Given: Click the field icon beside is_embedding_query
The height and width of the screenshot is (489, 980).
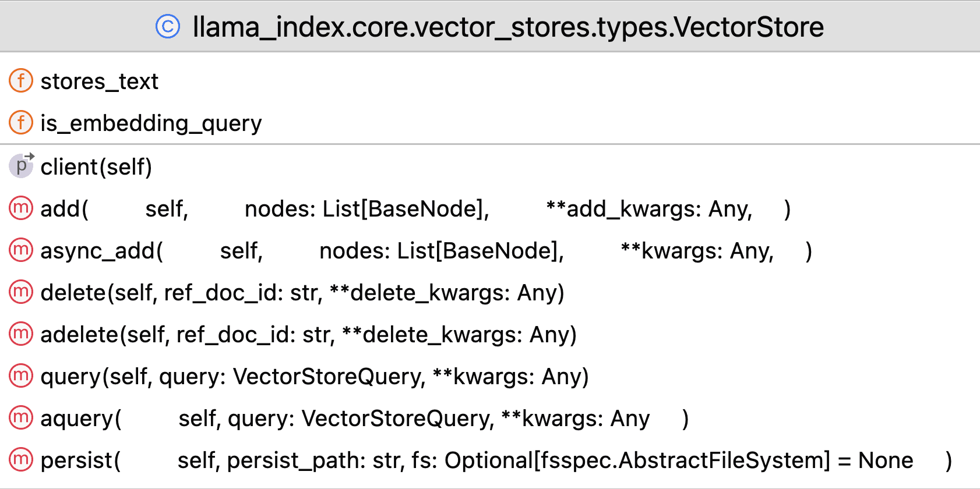Looking at the screenshot, I should pos(21,123).
